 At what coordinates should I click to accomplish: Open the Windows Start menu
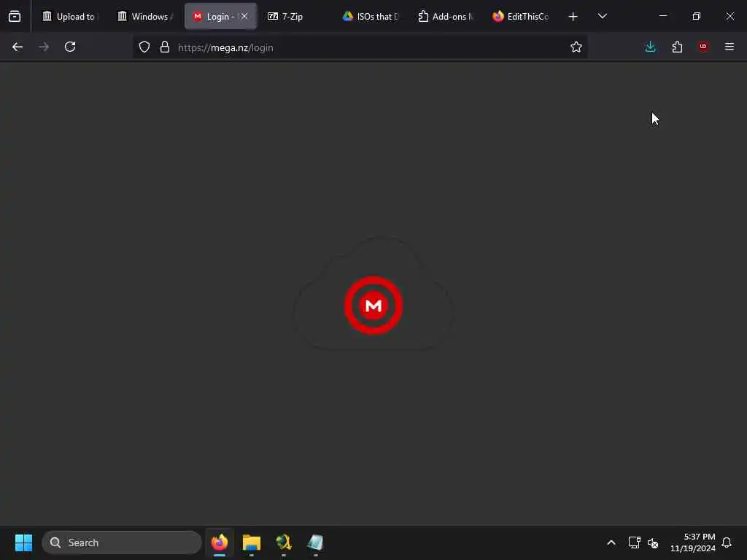coord(23,542)
